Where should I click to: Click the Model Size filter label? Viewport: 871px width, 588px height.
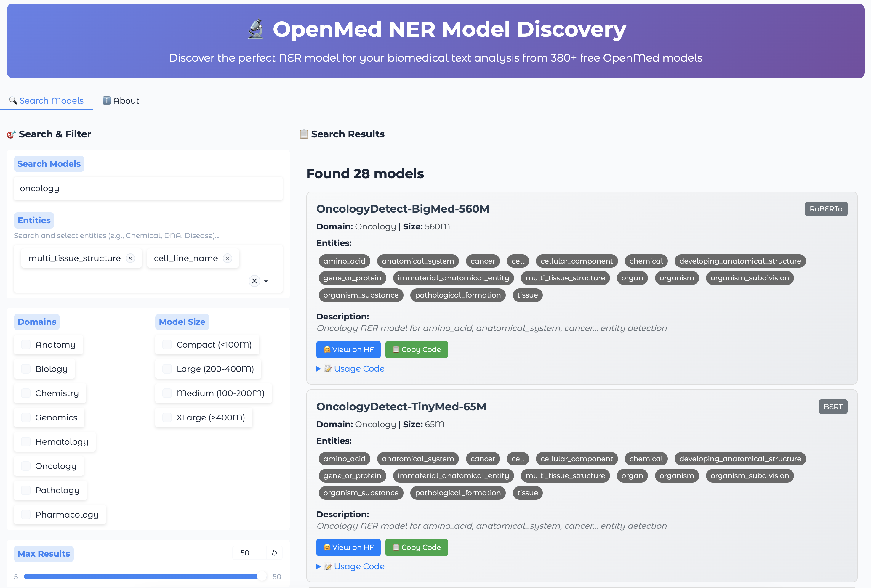(182, 322)
